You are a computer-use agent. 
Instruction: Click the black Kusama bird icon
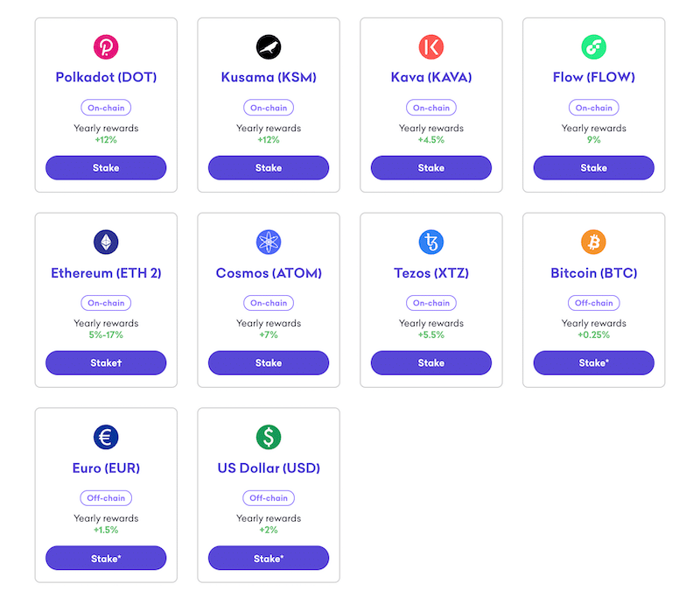pyautogui.click(x=269, y=47)
